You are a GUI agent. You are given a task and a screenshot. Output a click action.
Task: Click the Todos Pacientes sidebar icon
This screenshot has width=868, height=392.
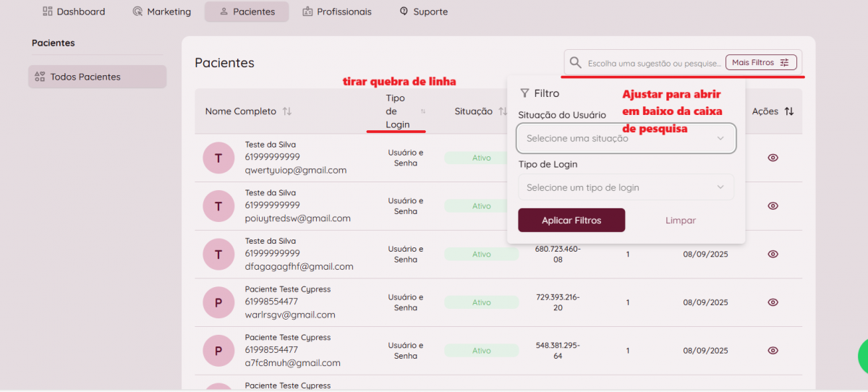pos(40,77)
